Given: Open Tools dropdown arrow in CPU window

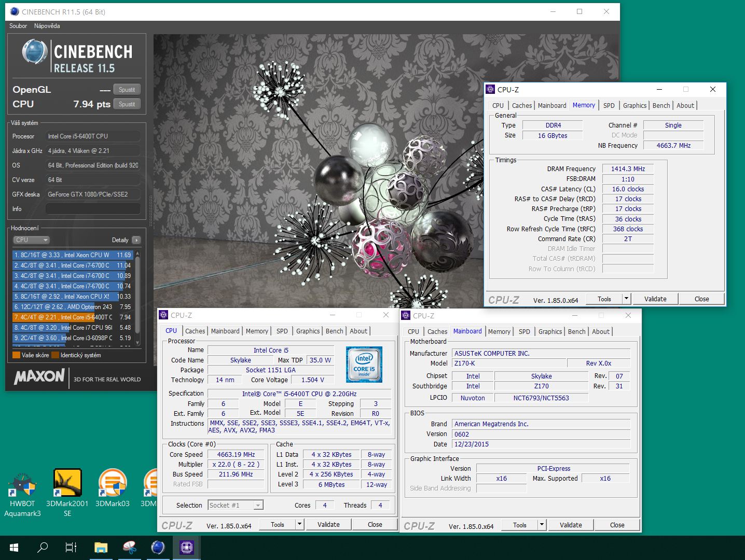Looking at the screenshot, I should click(x=299, y=524).
